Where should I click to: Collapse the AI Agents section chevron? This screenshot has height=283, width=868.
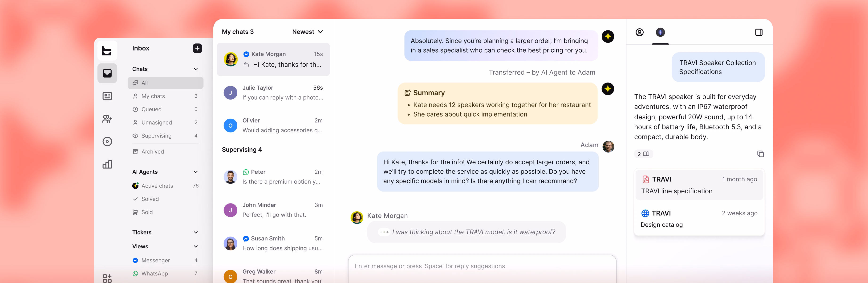(x=196, y=172)
